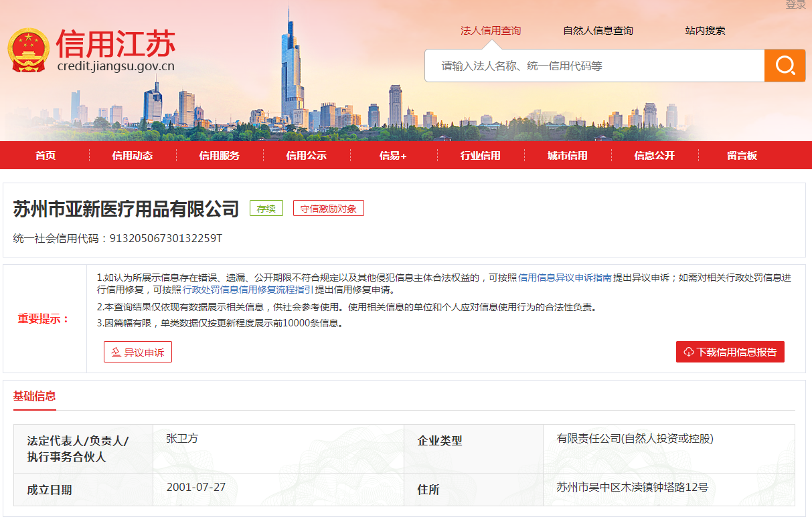Image resolution: width=812 pixels, height=521 pixels.
Task: Open the 登录 login link
Action: 795,5
